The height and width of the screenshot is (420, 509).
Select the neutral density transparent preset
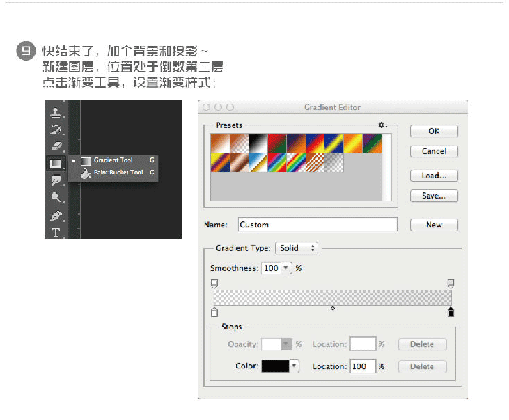pyautogui.click(x=334, y=162)
